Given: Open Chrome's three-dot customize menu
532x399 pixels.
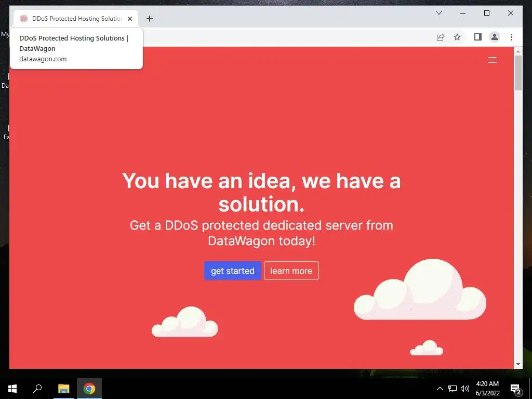Looking at the screenshot, I should pos(511,37).
